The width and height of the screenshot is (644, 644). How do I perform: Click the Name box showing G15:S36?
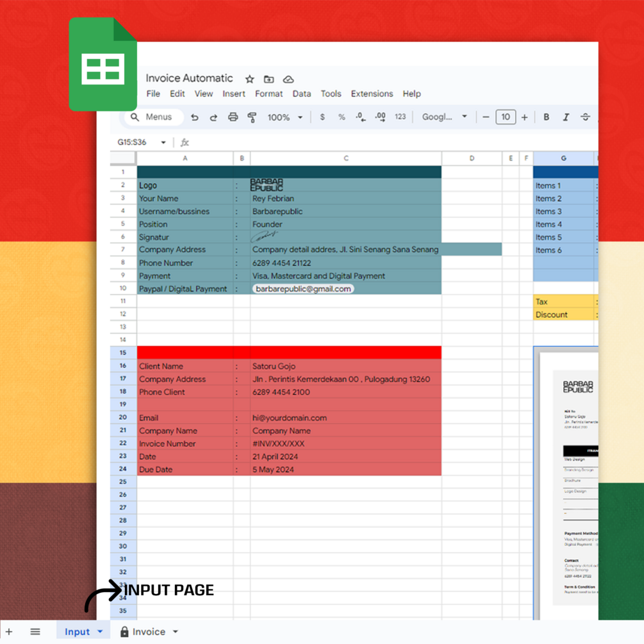[x=132, y=142]
